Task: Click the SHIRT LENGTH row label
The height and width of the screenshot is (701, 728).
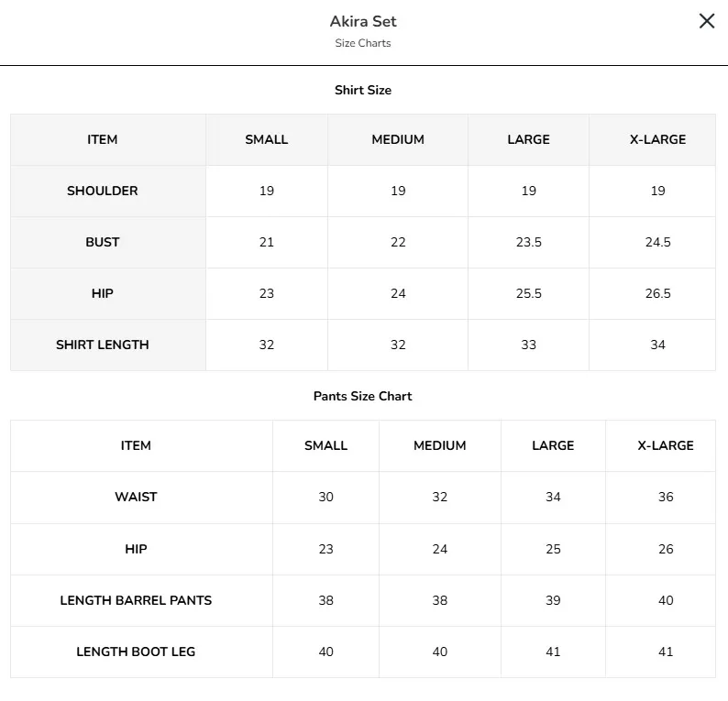Action: click(x=102, y=345)
